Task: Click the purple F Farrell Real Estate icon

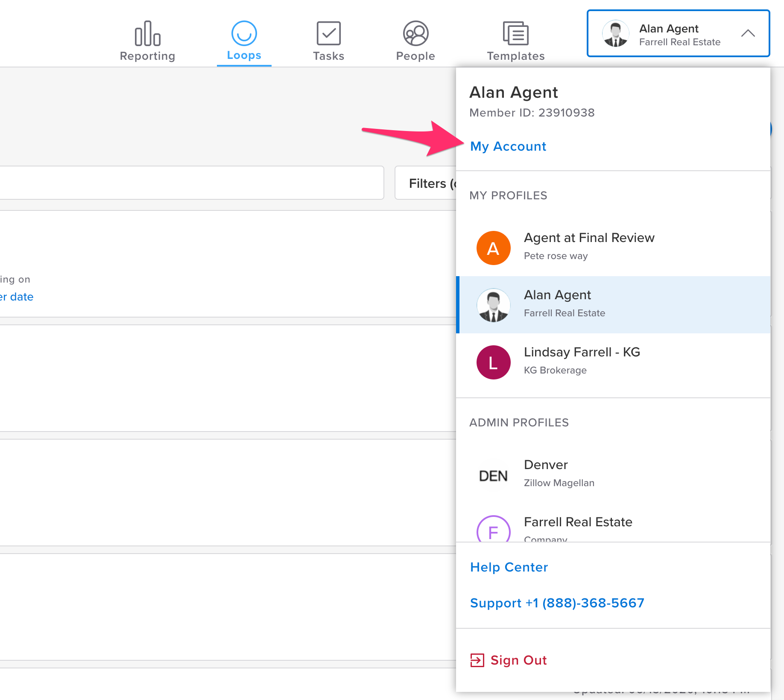Action: coord(493,531)
